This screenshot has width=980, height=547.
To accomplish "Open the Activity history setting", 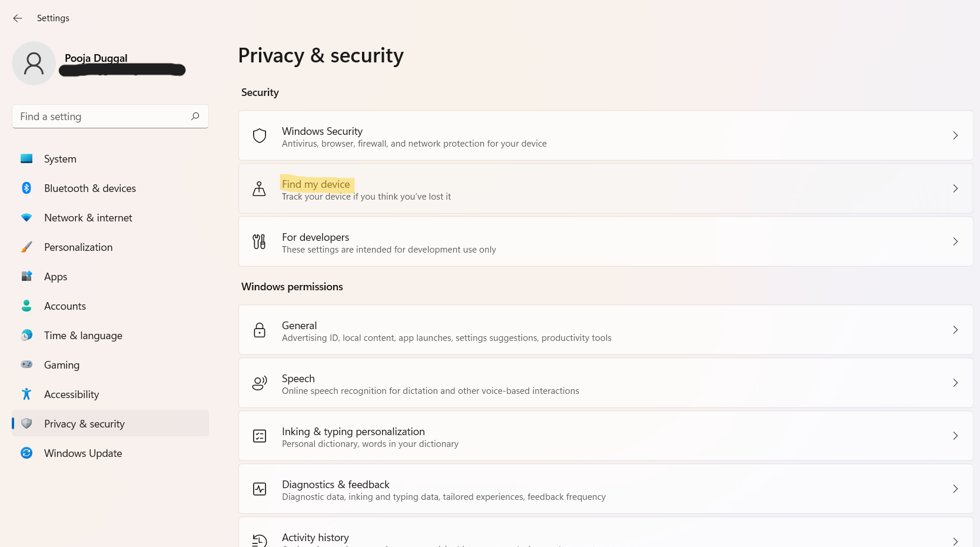I will (x=315, y=538).
